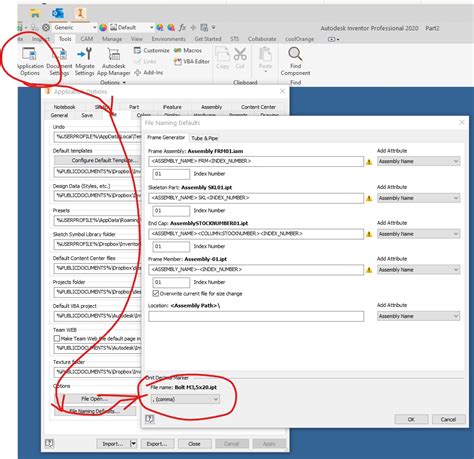Click OK in File Naming Defaults
474x459 pixels.
[411, 419]
